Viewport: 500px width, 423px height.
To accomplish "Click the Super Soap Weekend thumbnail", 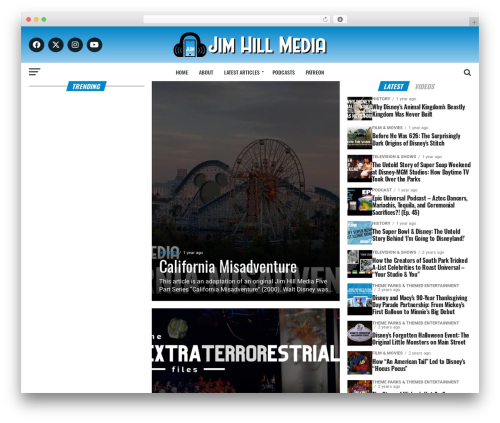I will (x=359, y=168).
